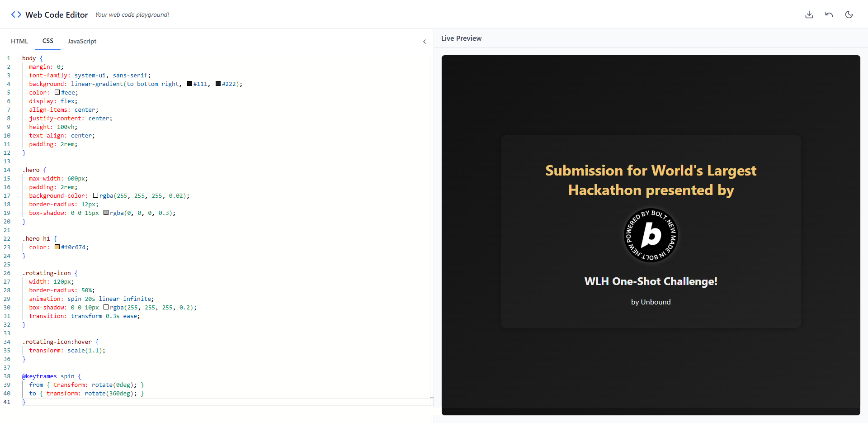Place cursor on 'margin: 0;' line
The image size is (868, 423).
(47, 67)
